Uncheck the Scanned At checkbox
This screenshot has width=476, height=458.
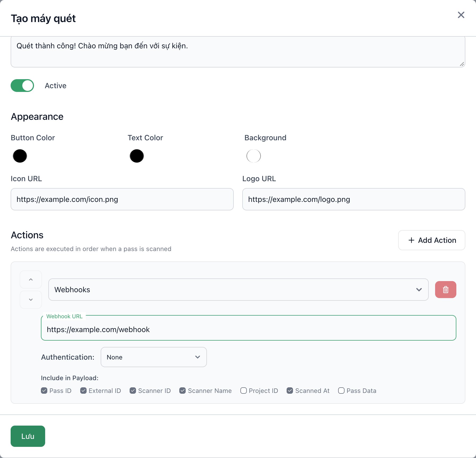[290, 391]
